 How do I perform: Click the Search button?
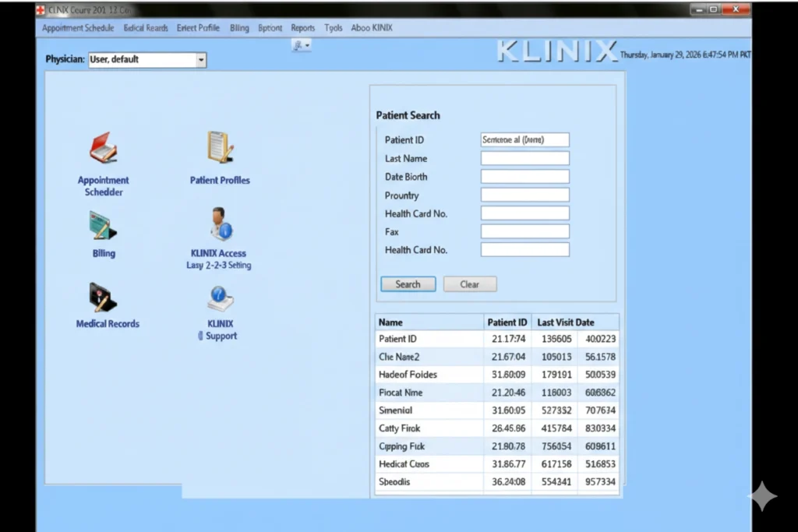point(408,284)
